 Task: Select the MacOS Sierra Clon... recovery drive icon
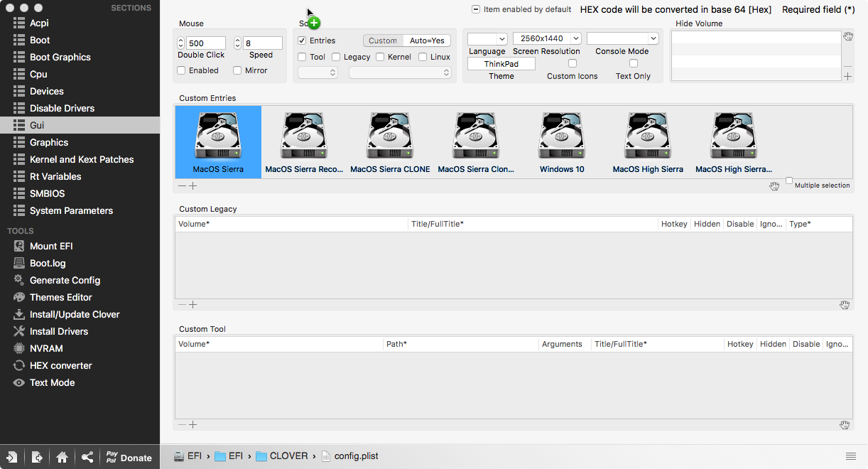[476, 136]
